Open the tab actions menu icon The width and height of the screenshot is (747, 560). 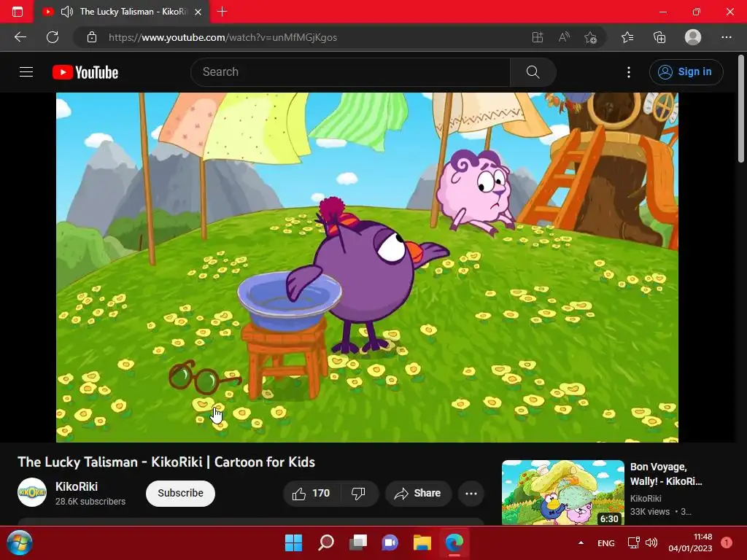18,12
